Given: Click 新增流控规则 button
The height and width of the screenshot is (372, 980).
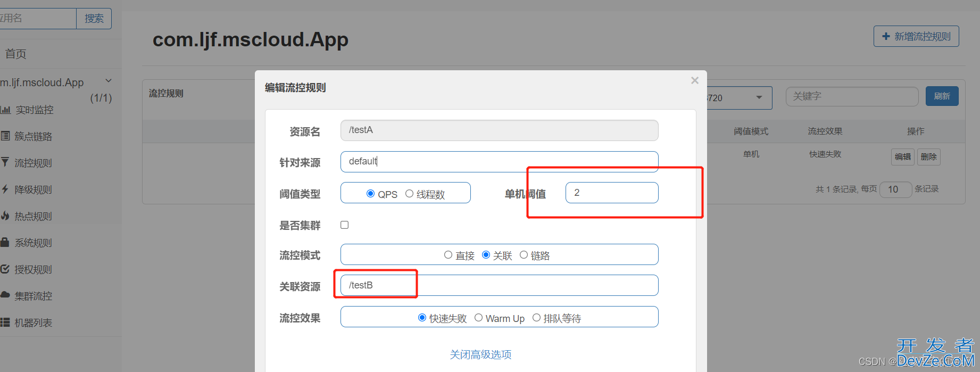Looking at the screenshot, I should pos(916,36).
